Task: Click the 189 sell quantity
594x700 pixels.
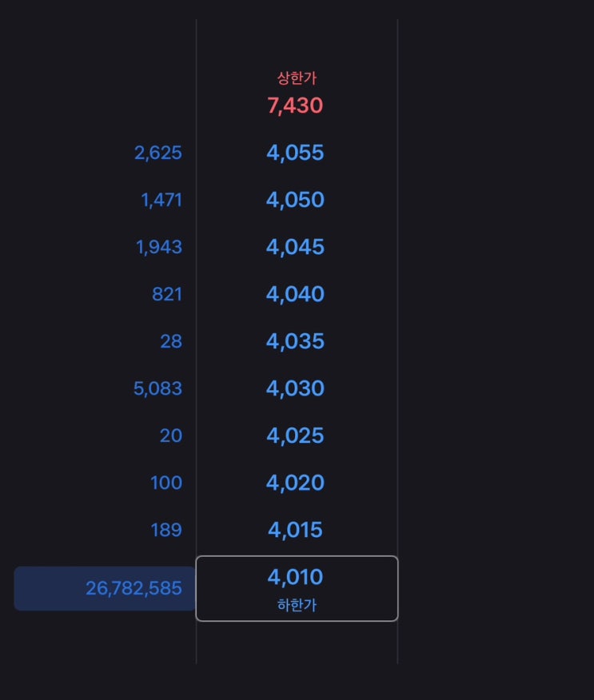Action: point(166,531)
